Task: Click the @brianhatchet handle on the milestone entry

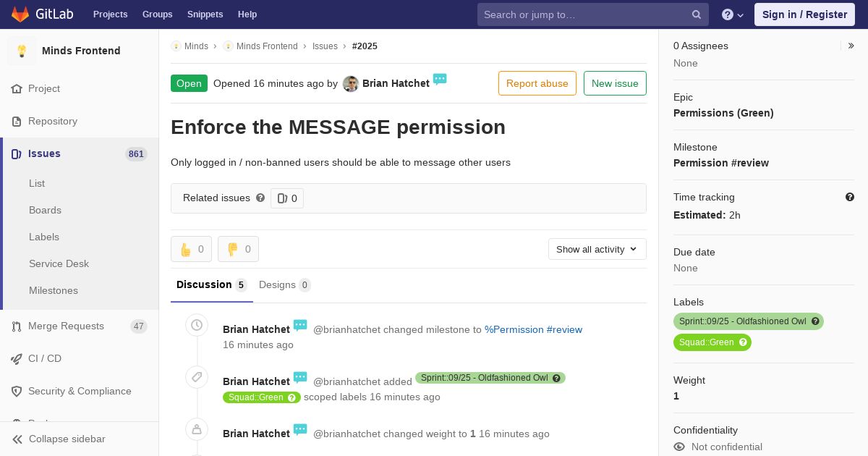Action: pos(346,329)
